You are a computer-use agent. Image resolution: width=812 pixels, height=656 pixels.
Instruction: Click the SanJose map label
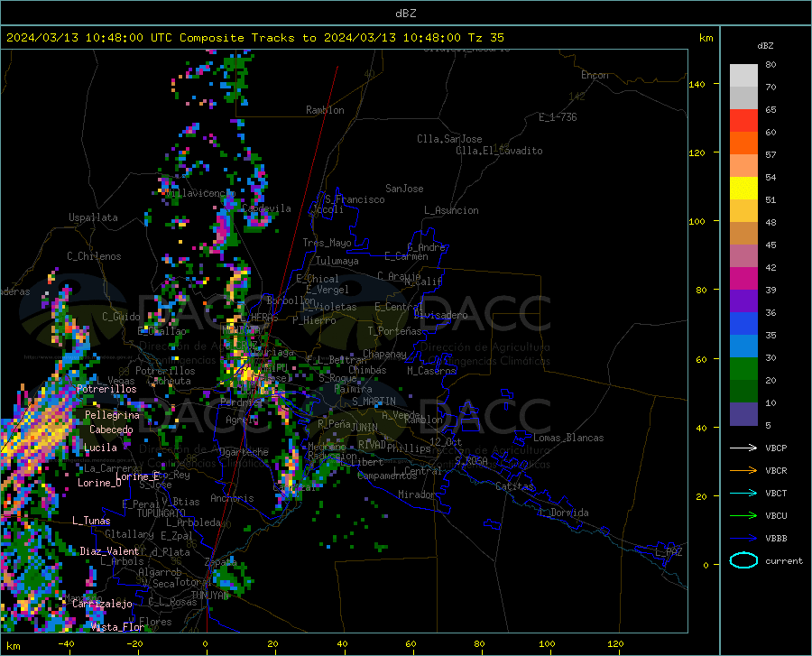tap(404, 189)
